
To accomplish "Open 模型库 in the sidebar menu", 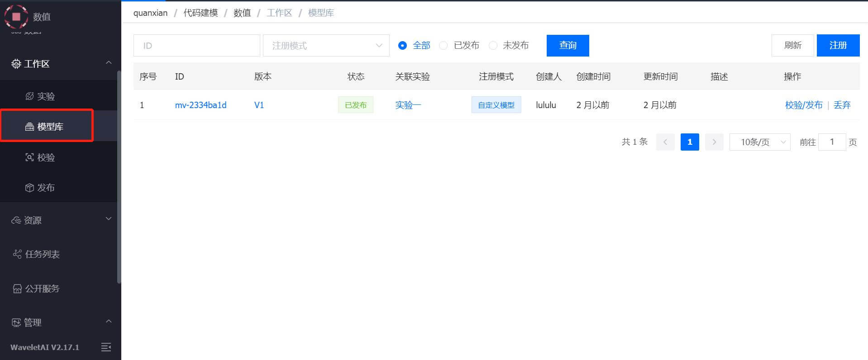I will pyautogui.click(x=50, y=127).
